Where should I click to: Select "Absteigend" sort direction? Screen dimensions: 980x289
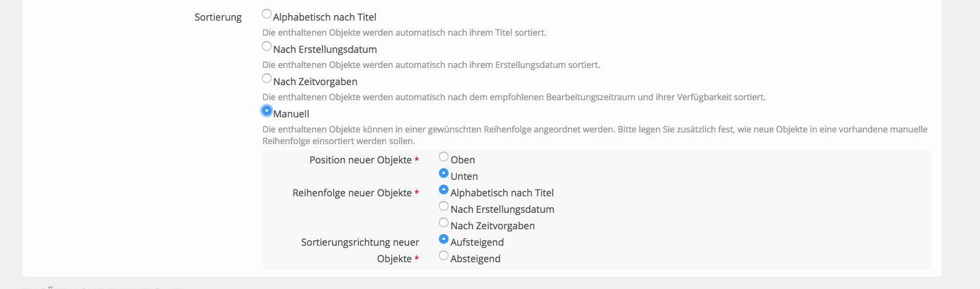444,256
